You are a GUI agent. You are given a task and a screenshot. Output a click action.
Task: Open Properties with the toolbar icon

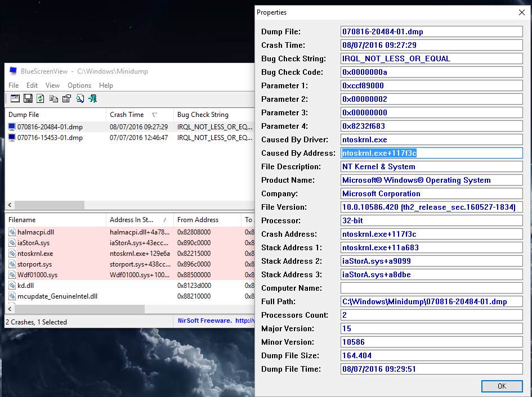66,98
